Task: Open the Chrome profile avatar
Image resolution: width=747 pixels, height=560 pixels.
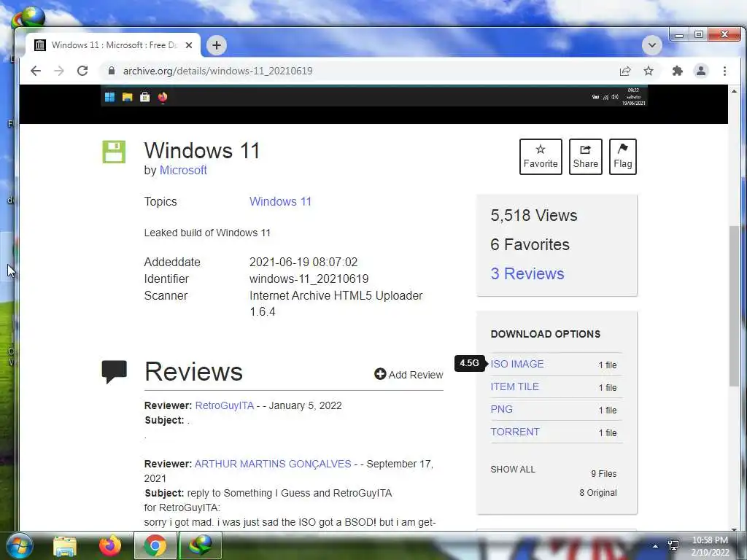Action: click(701, 71)
